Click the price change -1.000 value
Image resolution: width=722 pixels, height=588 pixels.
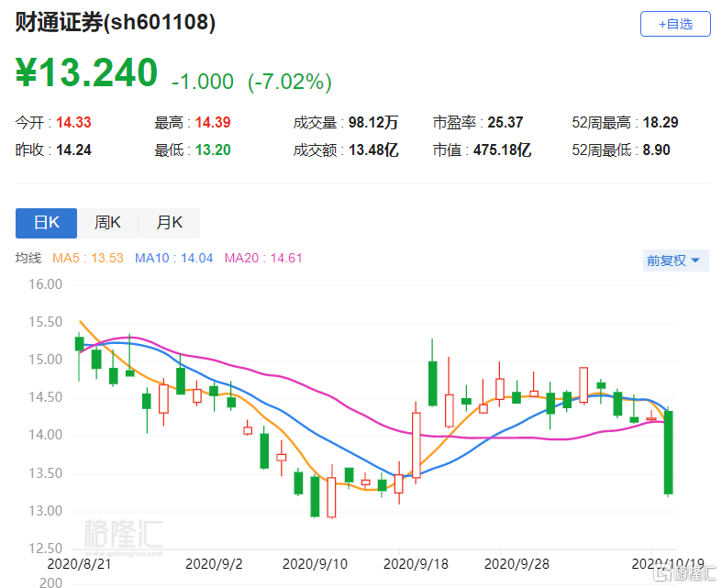click(x=203, y=82)
